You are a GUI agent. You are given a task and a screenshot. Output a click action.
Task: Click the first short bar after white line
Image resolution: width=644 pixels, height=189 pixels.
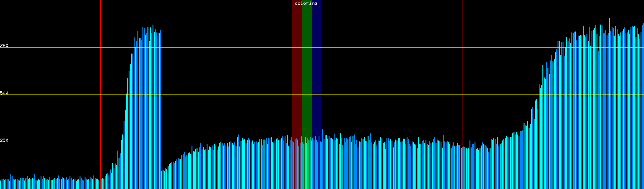click(162, 180)
